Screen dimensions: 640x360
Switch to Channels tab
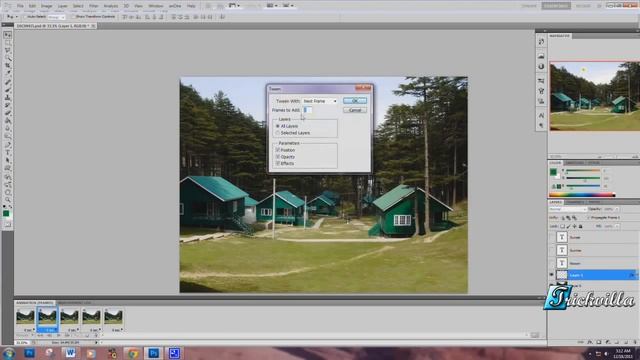(574, 202)
